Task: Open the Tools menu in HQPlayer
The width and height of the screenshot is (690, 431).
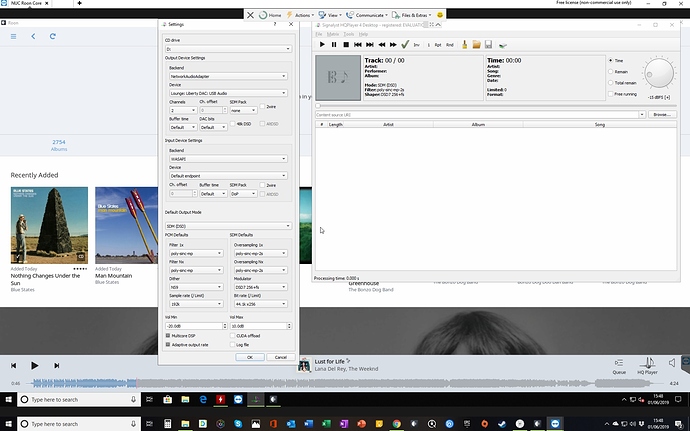Action: [x=349, y=34]
